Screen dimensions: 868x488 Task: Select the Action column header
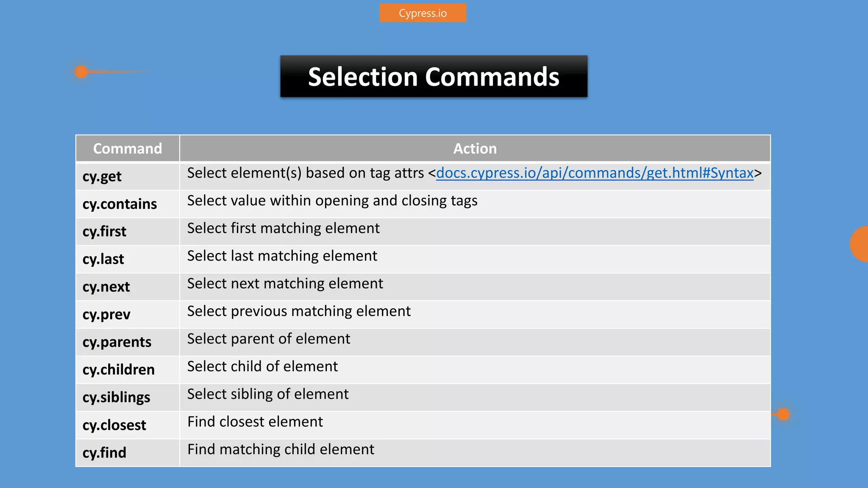(x=475, y=148)
